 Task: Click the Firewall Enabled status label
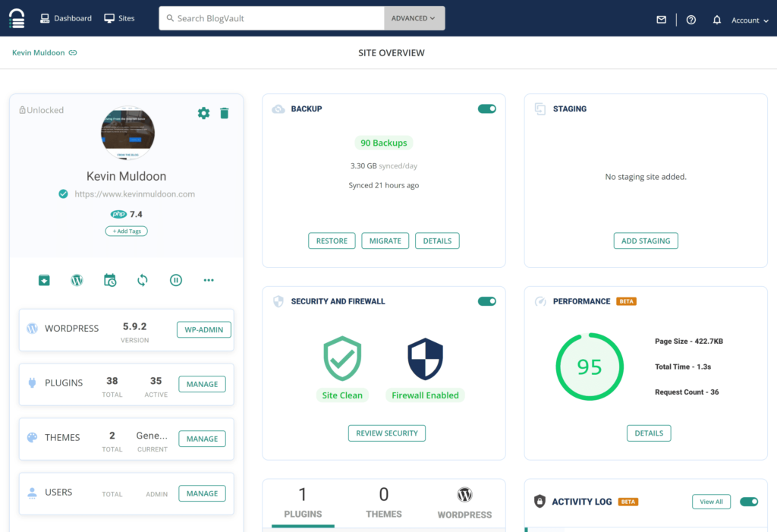[x=425, y=395]
